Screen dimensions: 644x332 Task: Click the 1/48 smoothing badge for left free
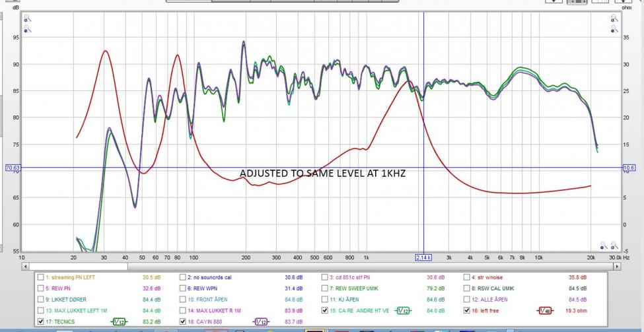point(546,311)
